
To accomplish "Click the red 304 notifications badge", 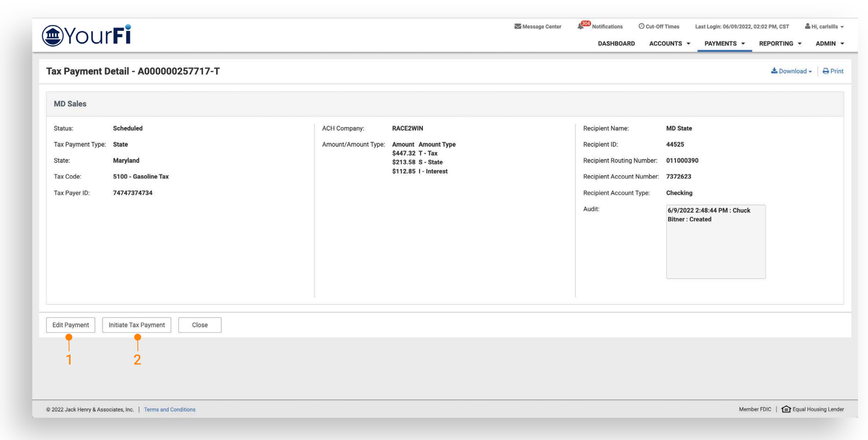I will (585, 23).
